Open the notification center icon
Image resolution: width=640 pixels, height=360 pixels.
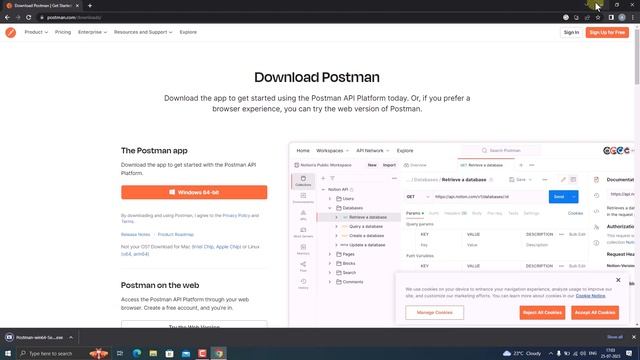629,353
